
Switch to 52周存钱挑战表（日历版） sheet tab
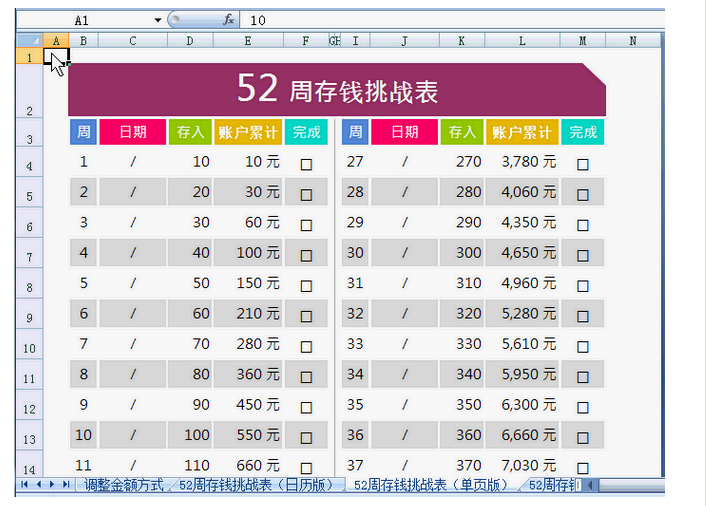pos(256,485)
